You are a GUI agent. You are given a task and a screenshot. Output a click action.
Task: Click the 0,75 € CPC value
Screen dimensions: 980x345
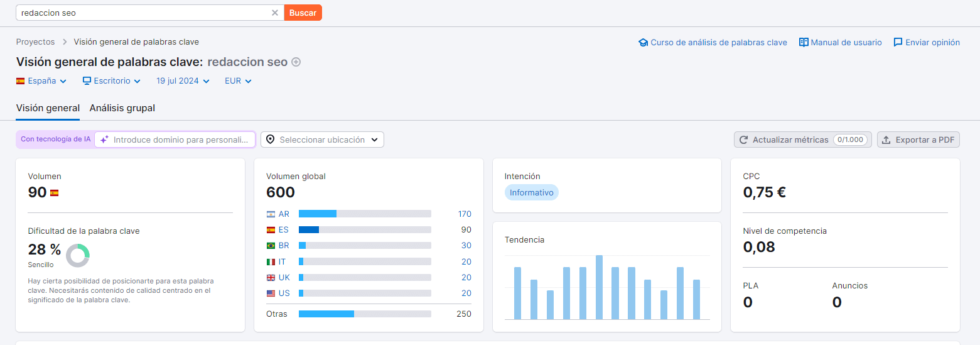(764, 192)
